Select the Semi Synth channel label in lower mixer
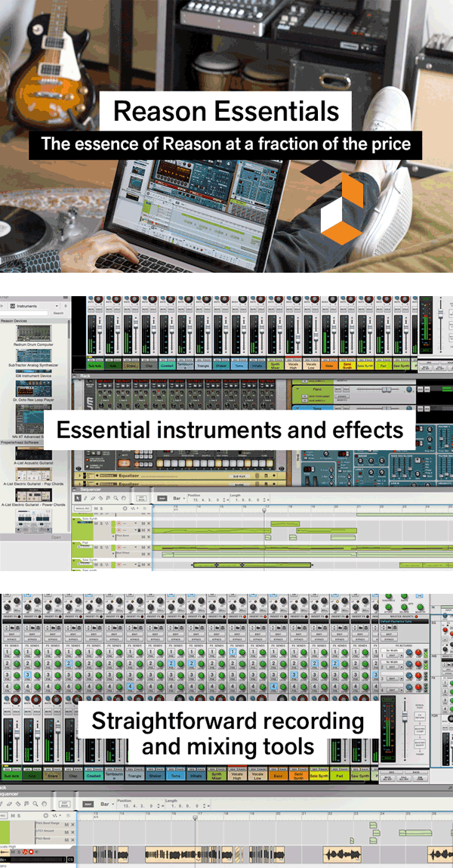This screenshot has width=453, height=868. coord(298,775)
